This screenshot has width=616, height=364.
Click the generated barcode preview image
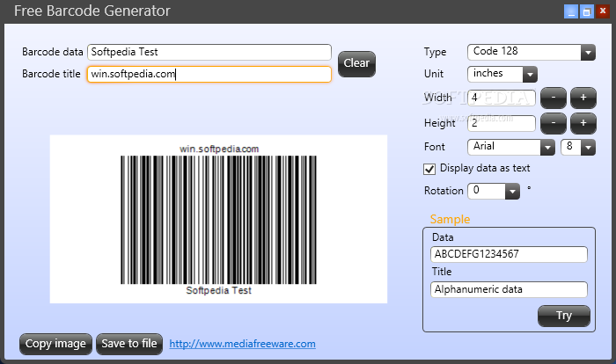(x=218, y=219)
